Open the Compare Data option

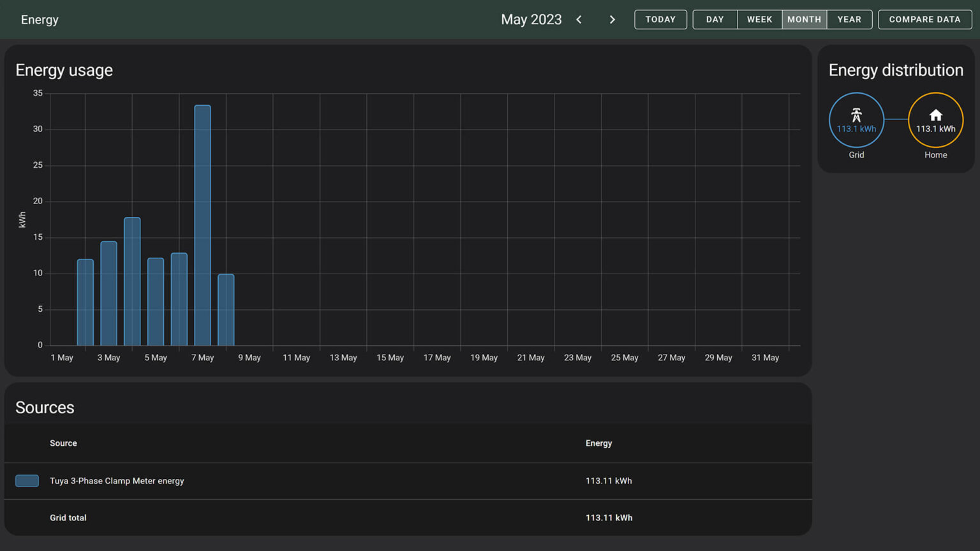pos(924,20)
